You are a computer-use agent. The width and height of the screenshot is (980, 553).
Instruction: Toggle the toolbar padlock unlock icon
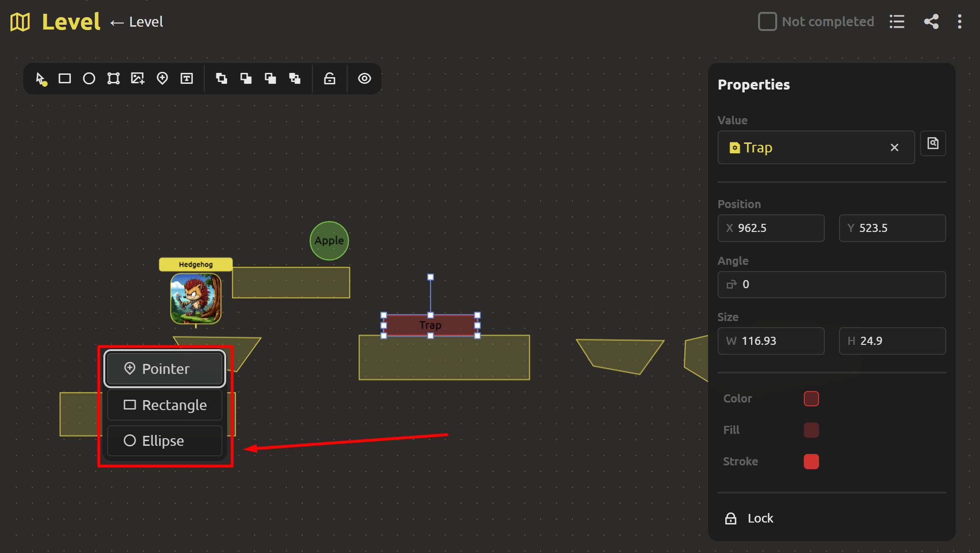click(330, 79)
